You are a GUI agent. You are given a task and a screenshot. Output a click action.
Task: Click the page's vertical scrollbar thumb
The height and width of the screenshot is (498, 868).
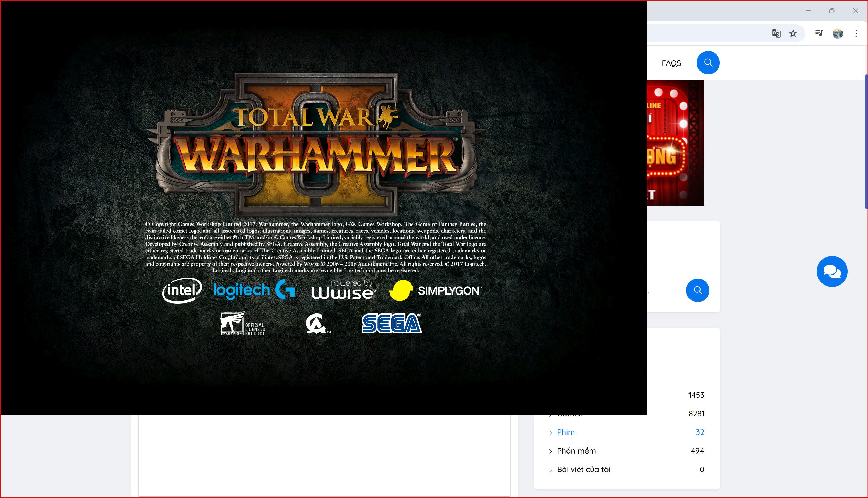866,141
